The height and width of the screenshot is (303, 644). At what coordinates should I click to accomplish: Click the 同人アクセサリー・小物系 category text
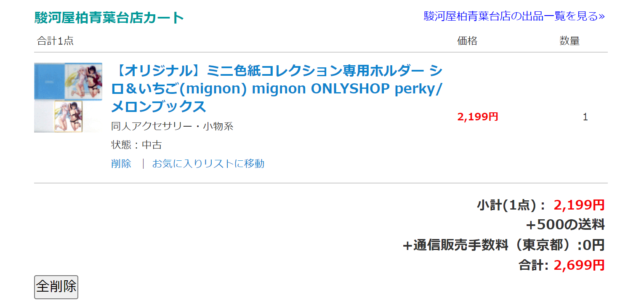coord(172,126)
